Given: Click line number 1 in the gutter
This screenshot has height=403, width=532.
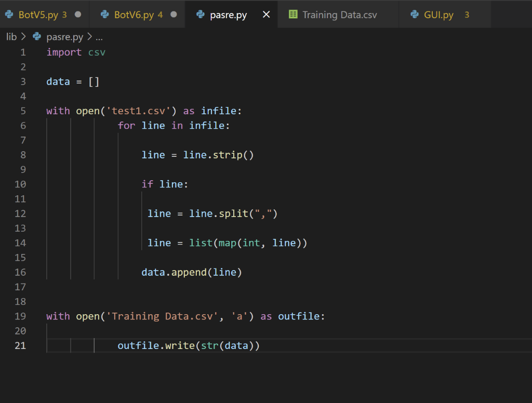Looking at the screenshot, I should click(23, 52).
